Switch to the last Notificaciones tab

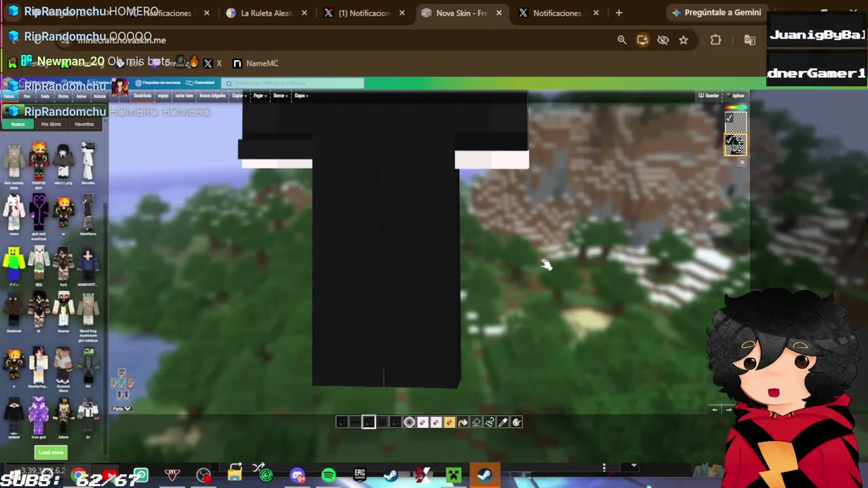(x=557, y=13)
